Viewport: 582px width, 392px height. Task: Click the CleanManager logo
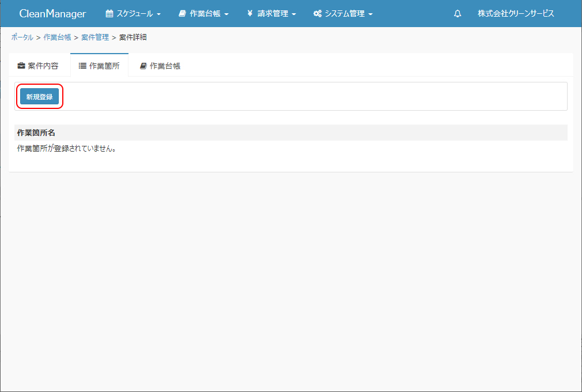[52, 14]
